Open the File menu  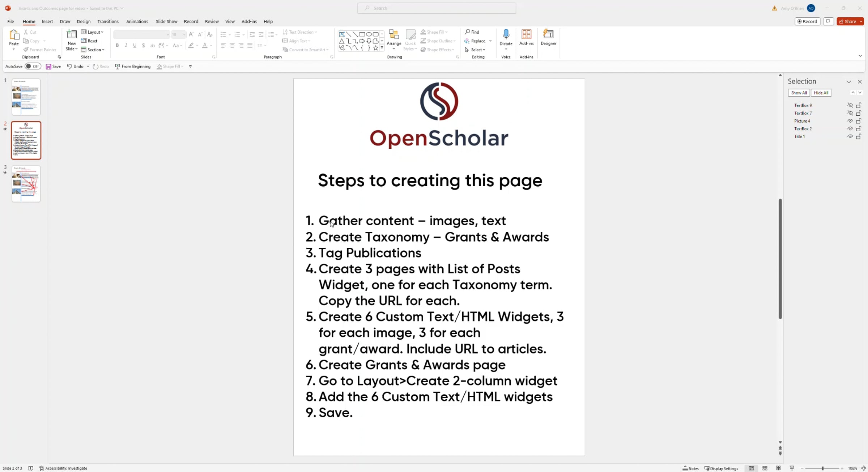(10, 21)
